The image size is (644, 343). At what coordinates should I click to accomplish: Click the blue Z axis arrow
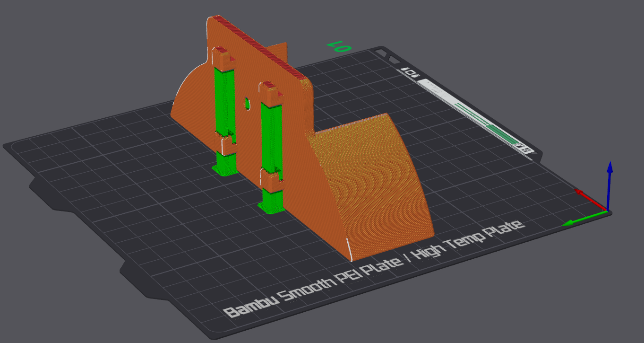[x=610, y=185]
